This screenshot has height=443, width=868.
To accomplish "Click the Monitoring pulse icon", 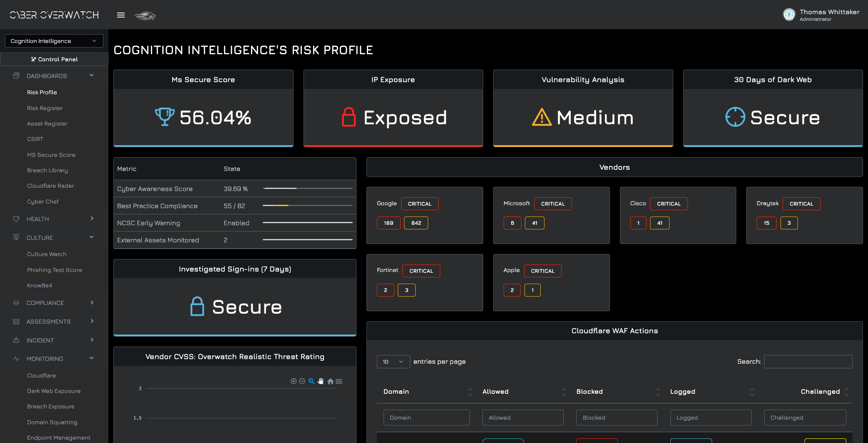I will [x=16, y=358].
